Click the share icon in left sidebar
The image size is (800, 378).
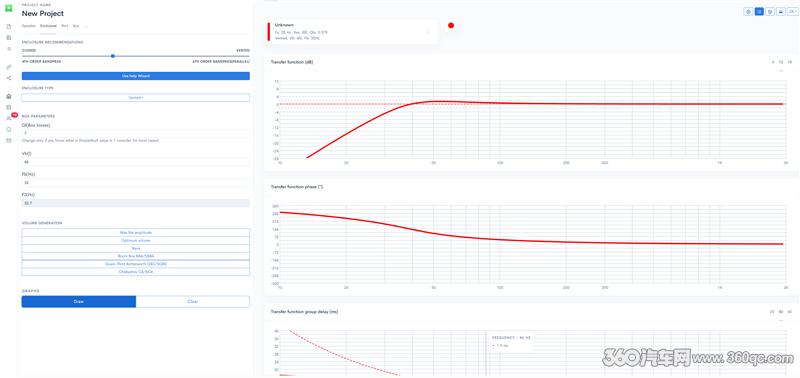coord(9,78)
